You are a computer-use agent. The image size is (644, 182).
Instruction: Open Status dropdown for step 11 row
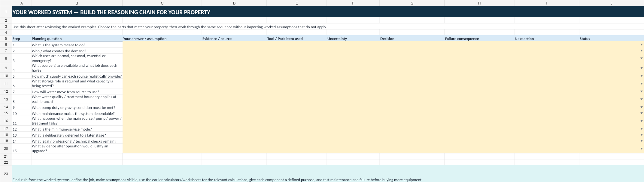[x=641, y=121]
